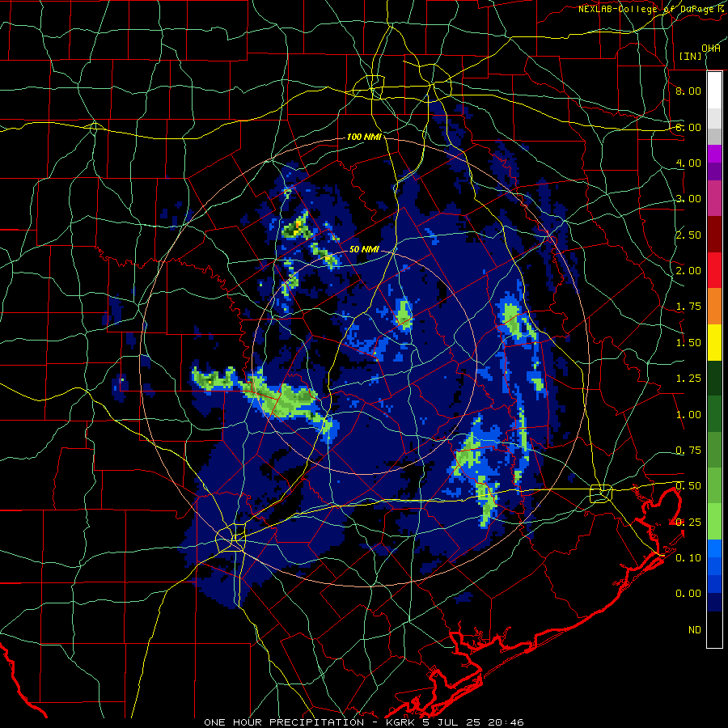Click the white swatch atop the legend

pos(714,91)
